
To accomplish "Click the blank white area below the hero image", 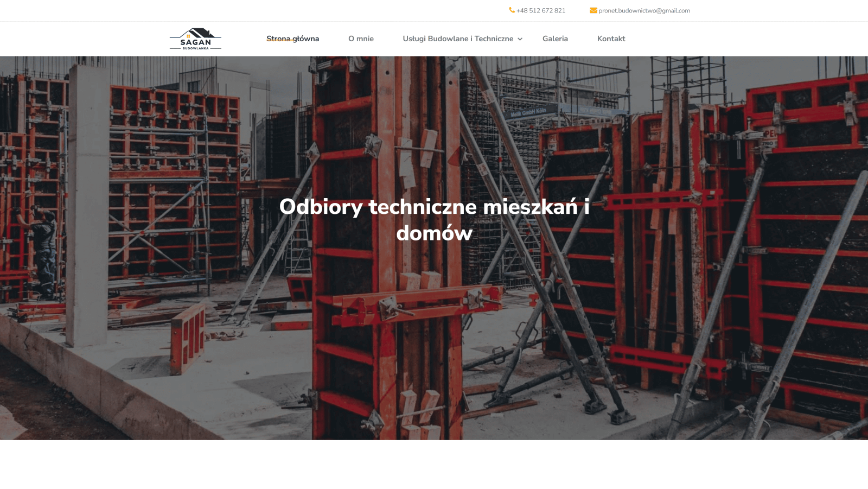I will pyautogui.click(x=434, y=465).
